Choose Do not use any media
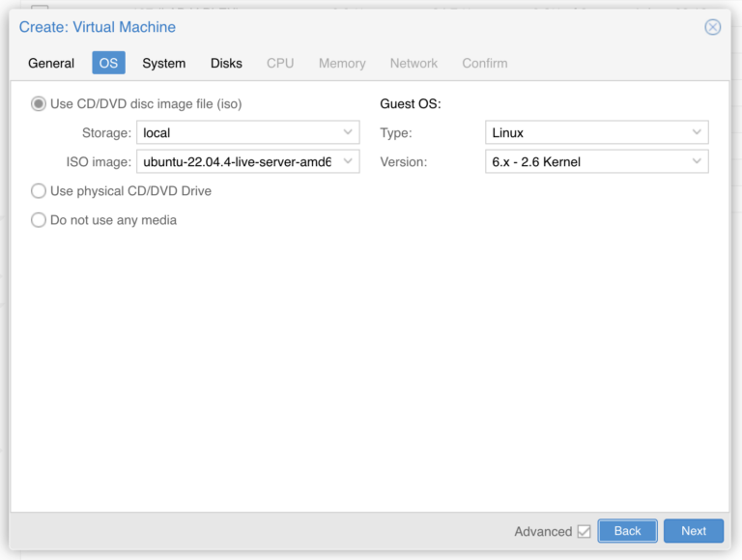Image resolution: width=742 pixels, height=560 pixels. (39, 220)
